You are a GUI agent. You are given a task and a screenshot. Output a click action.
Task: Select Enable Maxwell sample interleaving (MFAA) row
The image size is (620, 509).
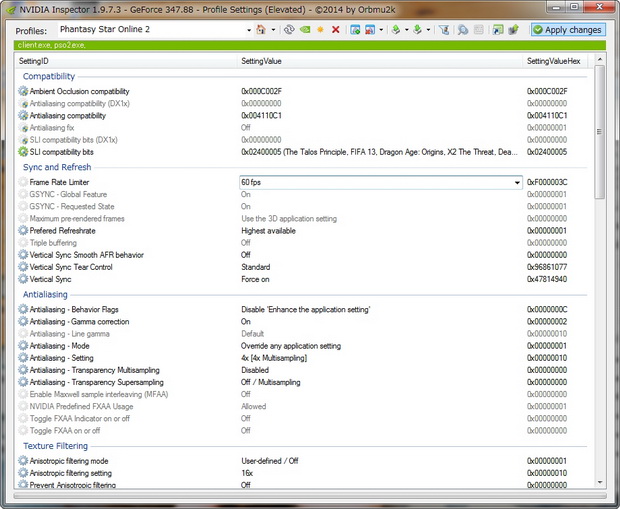pos(301,394)
